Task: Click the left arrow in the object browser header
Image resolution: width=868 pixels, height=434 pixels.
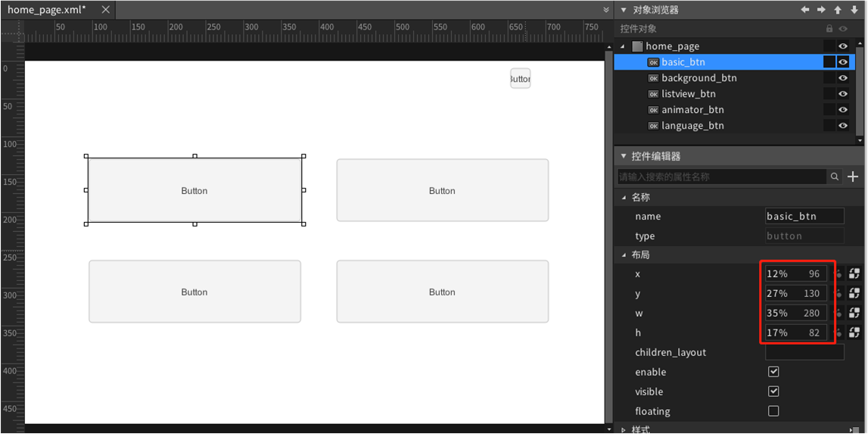Action: tap(805, 10)
